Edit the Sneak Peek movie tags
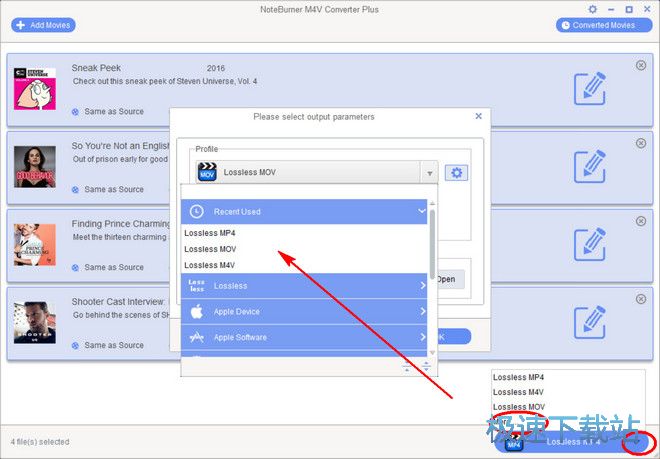The width and height of the screenshot is (660, 459). point(590,89)
